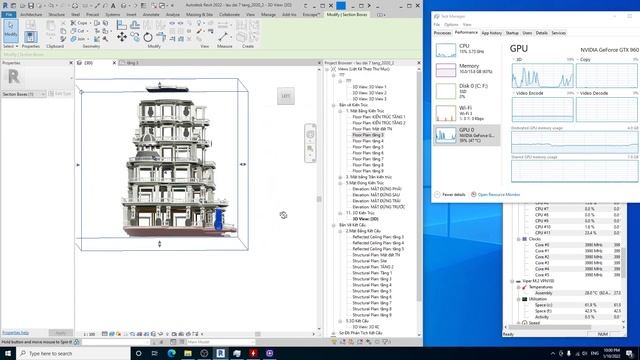Click the Text tool in Quick Access Toolbar

(113, 6)
